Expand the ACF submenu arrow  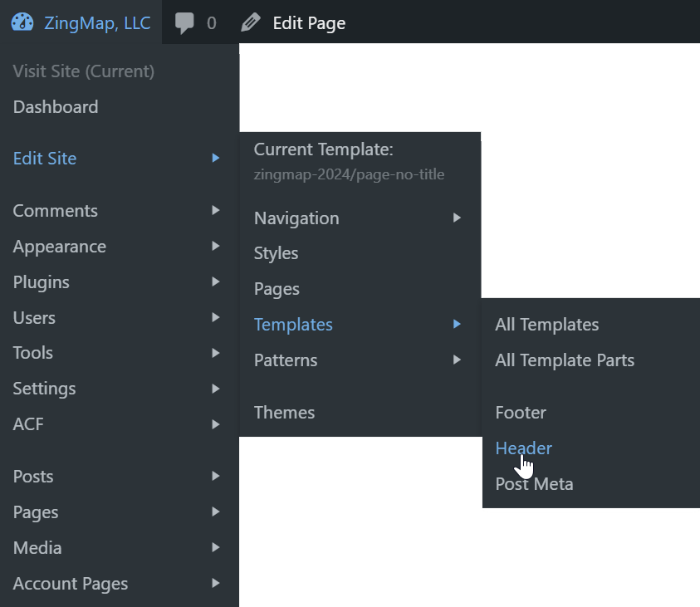point(216,424)
